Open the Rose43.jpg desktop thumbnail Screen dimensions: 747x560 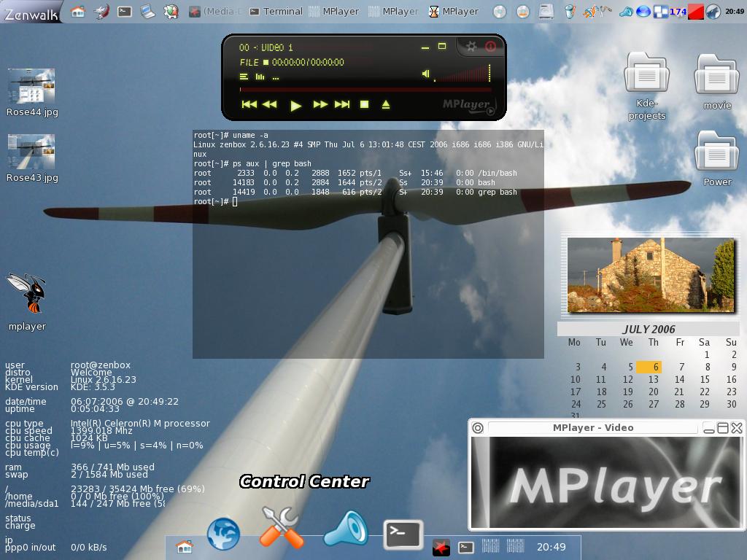click(32, 152)
